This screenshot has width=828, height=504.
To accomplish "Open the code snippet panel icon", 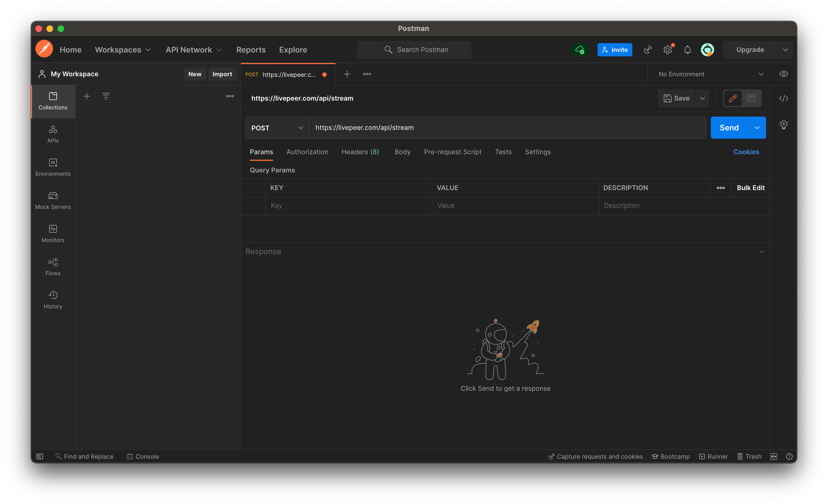I will click(784, 98).
